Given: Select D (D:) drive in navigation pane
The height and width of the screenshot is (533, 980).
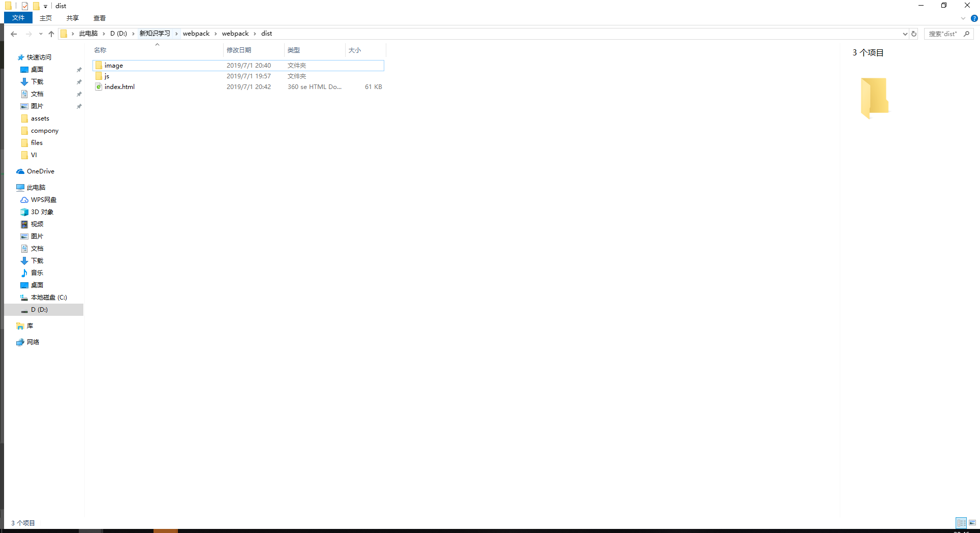Looking at the screenshot, I should tap(44, 310).
